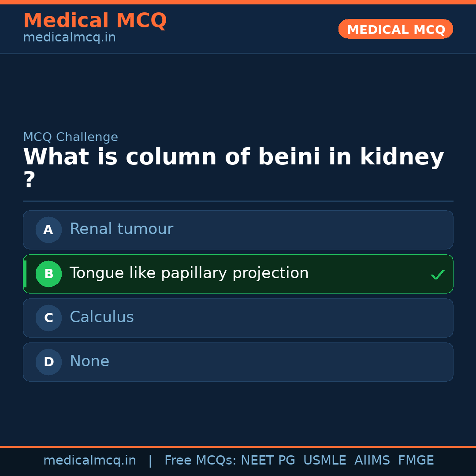Image resolution: width=476 pixels, height=476 pixels.
Task: Click NEET PG in the footer
Action: pyautogui.click(x=268, y=461)
